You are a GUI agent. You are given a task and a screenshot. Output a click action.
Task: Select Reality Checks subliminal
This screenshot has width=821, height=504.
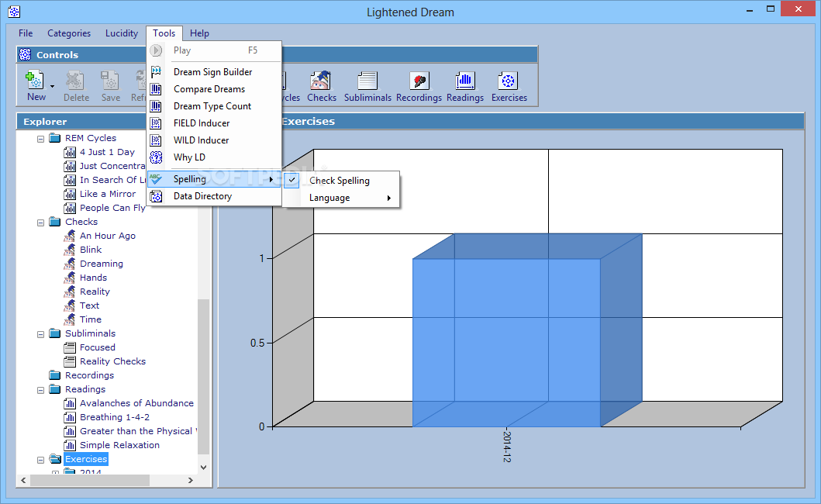112,361
